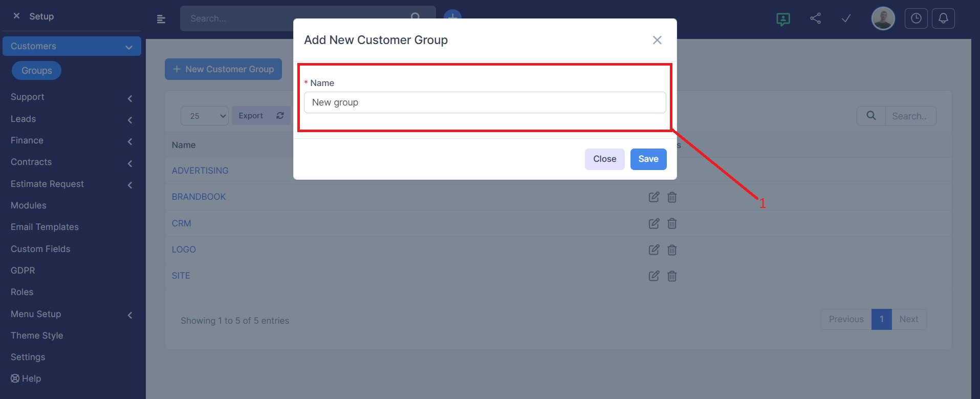
Task: Go to Custom Fields setup page
Action: (x=40, y=249)
